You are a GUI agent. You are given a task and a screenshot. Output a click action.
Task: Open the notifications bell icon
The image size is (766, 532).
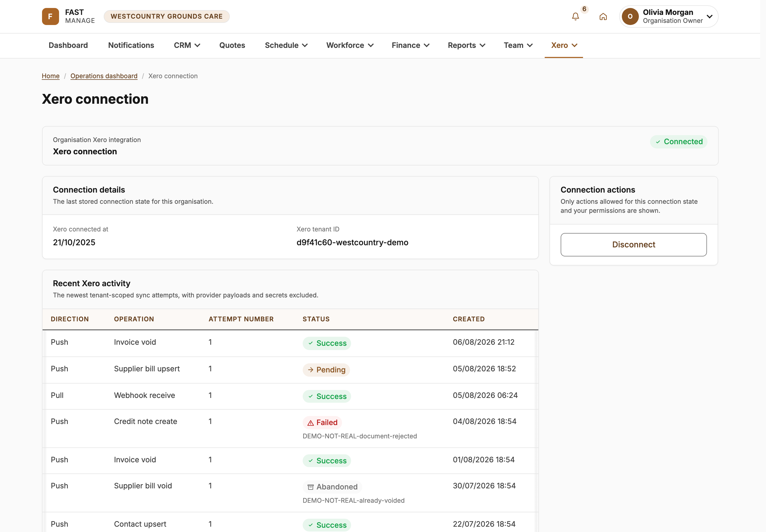(x=575, y=16)
